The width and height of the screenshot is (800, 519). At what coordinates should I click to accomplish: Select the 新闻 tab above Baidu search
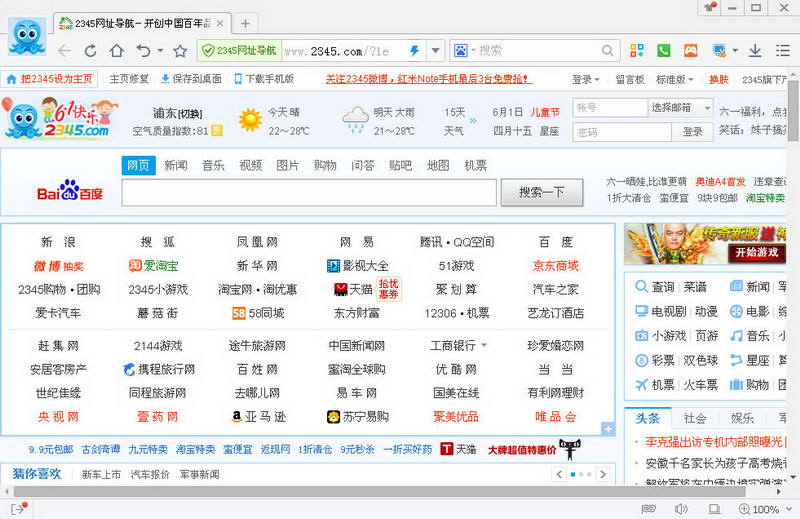pos(175,165)
